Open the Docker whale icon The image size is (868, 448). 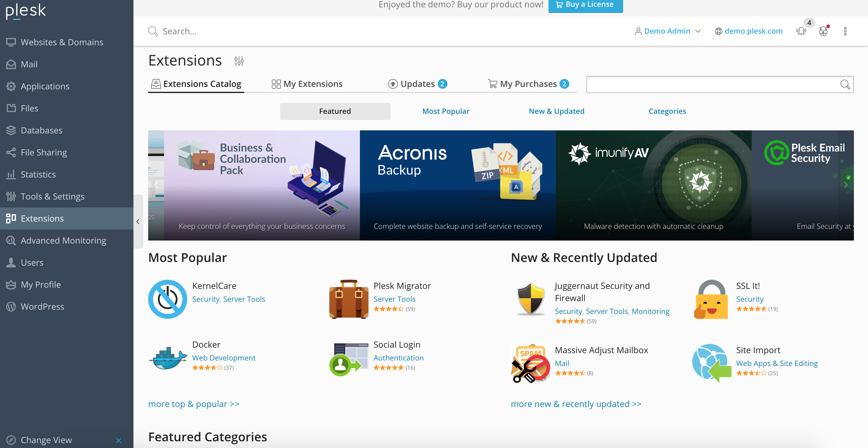(167, 358)
